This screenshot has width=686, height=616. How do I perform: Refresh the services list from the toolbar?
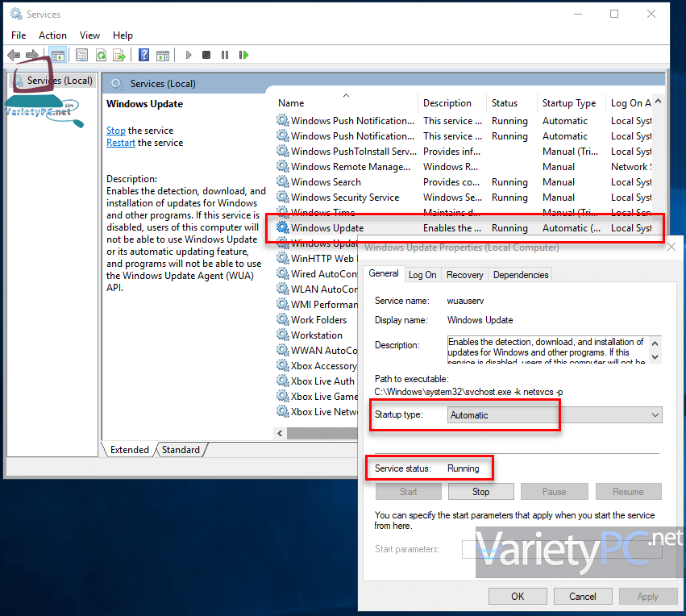(x=101, y=55)
